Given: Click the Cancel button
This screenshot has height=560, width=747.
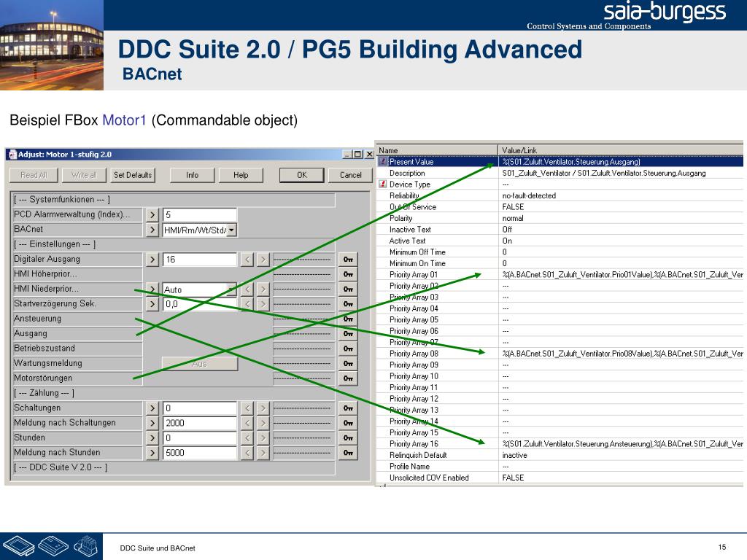Looking at the screenshot, I should point(351,175).
